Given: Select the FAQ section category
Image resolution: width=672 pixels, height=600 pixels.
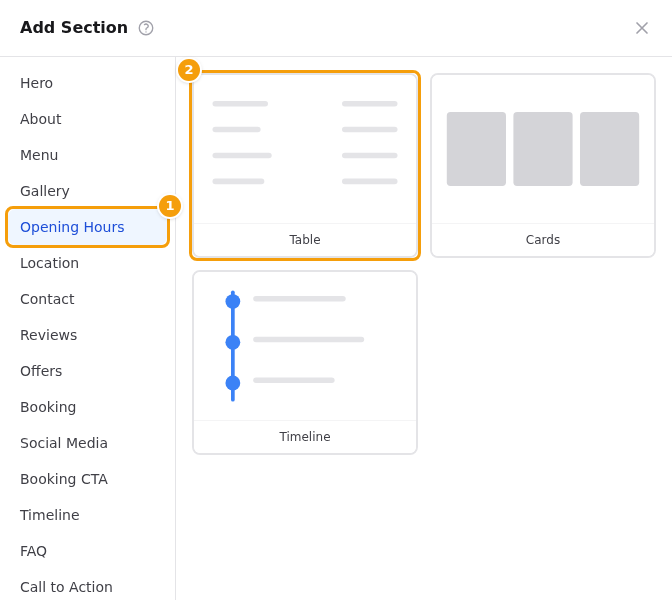Looking at the screenshot, I should pos(87,551).
